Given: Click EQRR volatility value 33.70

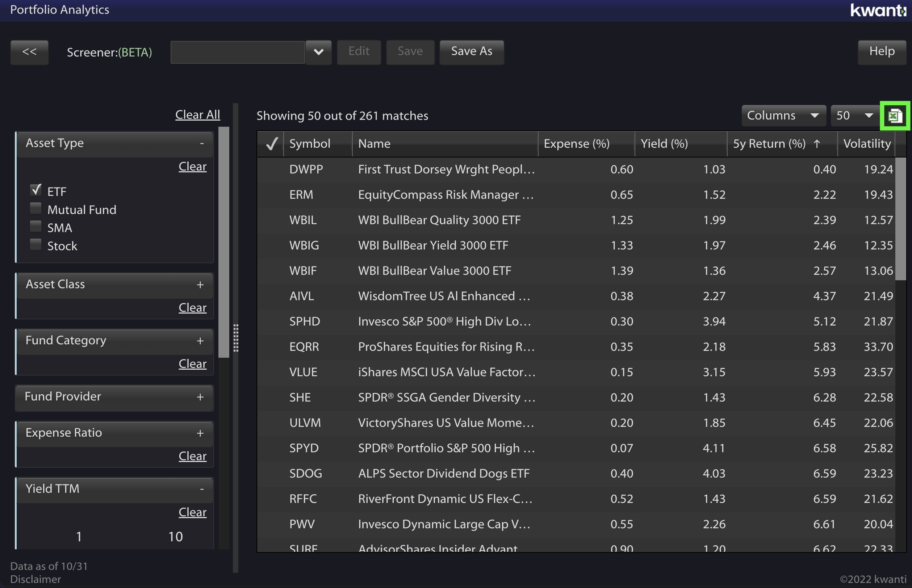Looking at the screenshot, I should click(878, 347).
